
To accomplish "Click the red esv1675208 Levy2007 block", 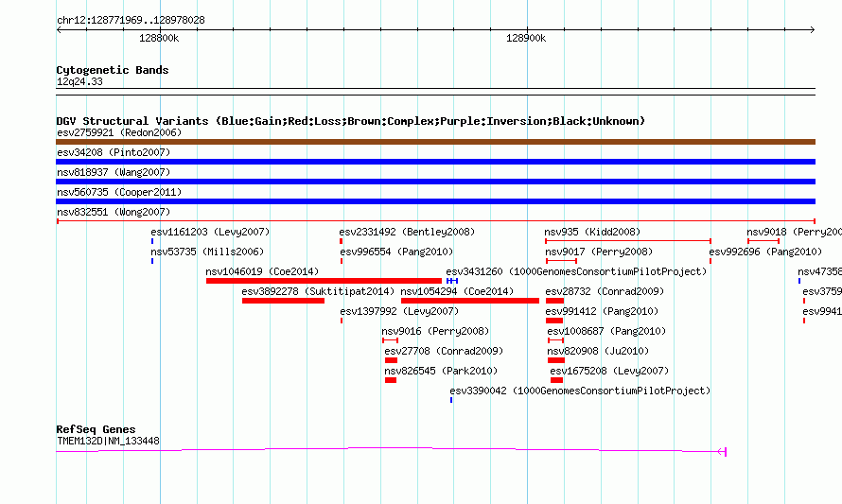I will coord(557,380).
